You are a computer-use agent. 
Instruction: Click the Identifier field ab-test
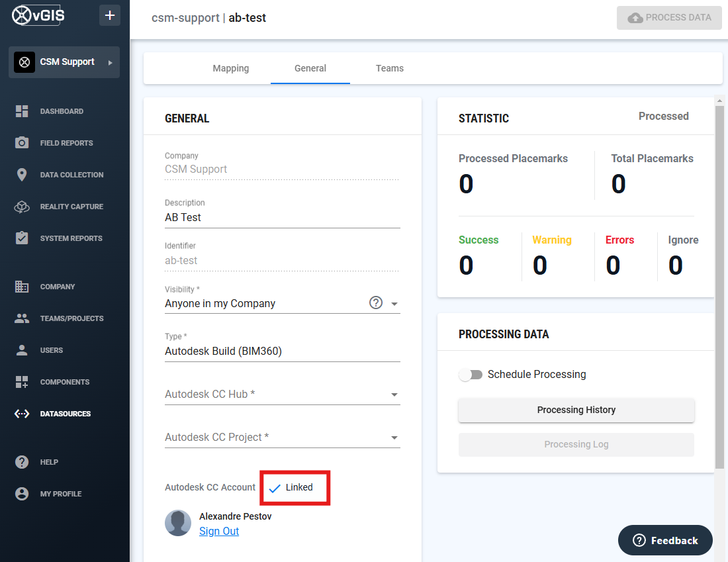coord(283,261)
